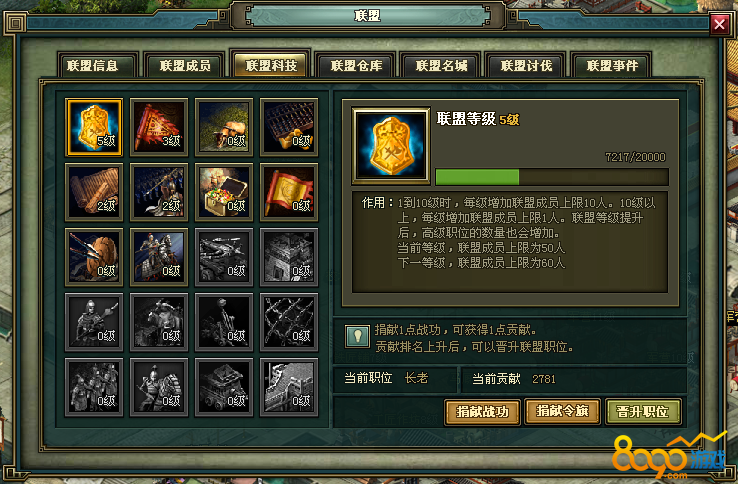Select the treasure chest technology icon

pos(224,192)
